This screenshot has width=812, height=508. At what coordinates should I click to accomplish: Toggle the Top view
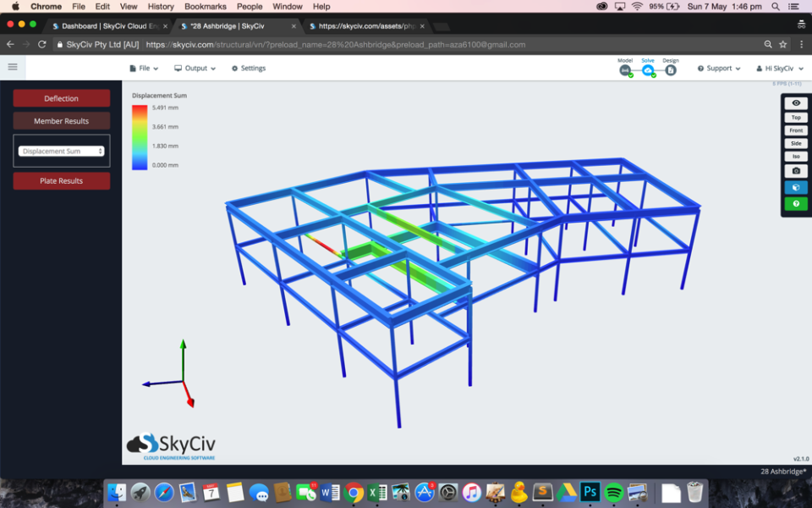[795, 117]
